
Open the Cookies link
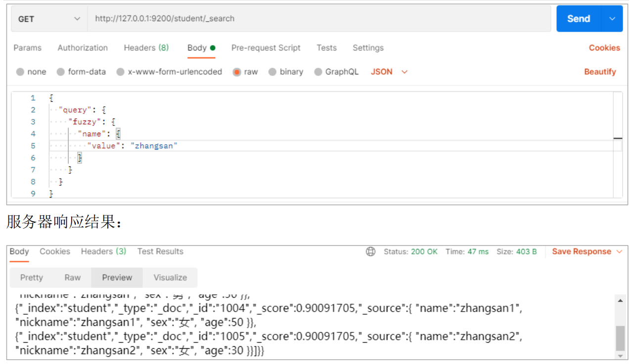point(604,48)
